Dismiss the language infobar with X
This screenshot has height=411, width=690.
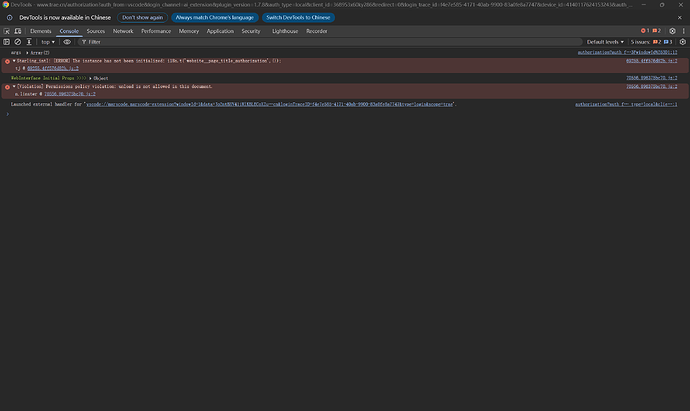click(679, 18)
